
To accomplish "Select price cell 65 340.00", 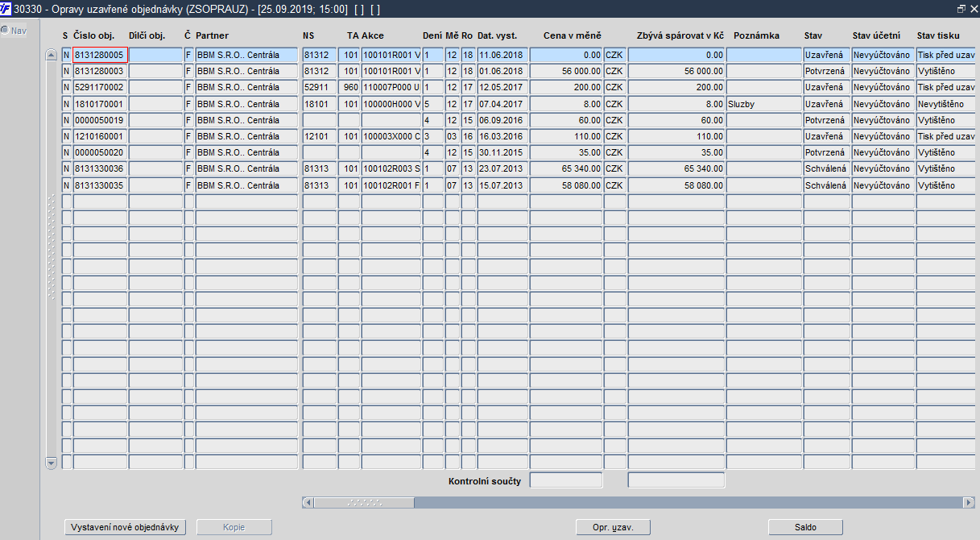I will (x=566, y=169).
